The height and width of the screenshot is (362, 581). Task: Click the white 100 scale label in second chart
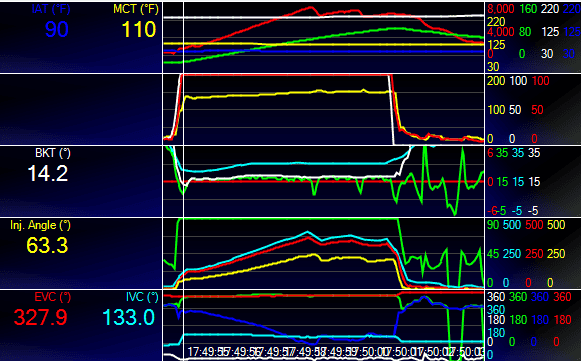point(518,81)
